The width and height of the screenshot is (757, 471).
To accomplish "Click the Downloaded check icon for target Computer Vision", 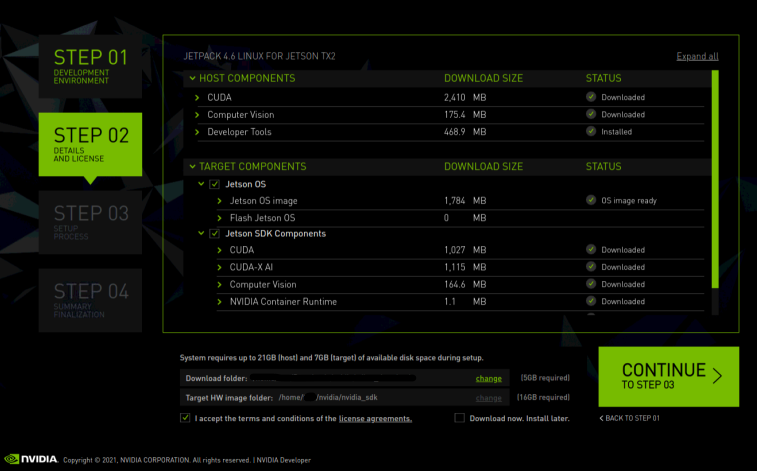I will click(591, 284).
